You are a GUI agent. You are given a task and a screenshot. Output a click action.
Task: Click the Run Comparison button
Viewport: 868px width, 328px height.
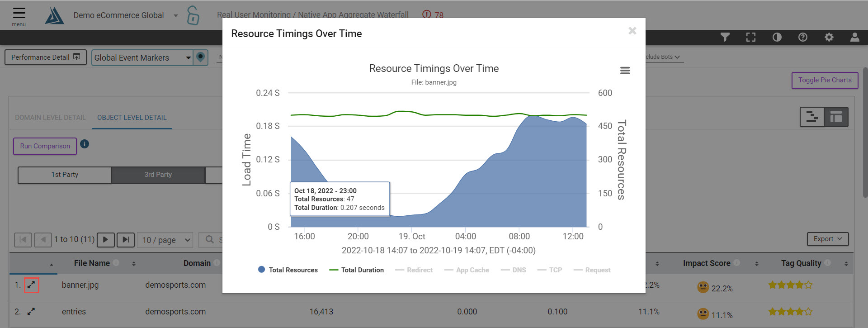click(45, 146)
